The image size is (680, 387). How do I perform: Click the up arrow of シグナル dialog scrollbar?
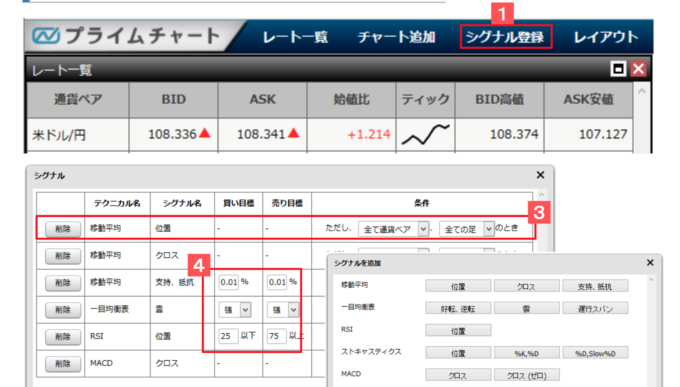click(542, 195)
